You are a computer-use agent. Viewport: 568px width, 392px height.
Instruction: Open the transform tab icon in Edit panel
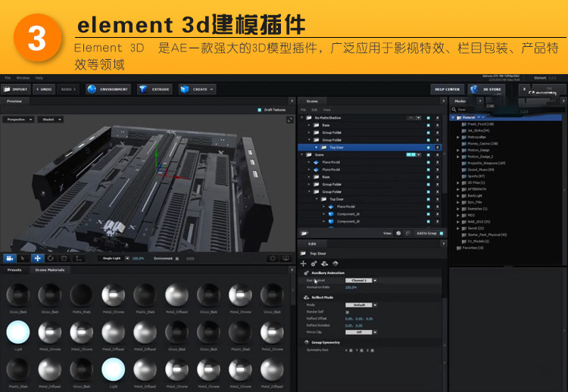coord(304,263)
